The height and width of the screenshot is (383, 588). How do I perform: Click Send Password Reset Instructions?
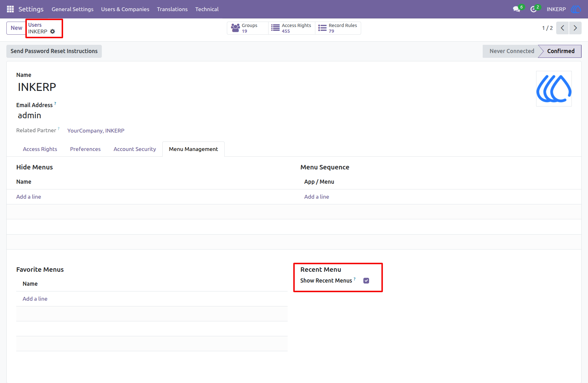pos(54,51)
